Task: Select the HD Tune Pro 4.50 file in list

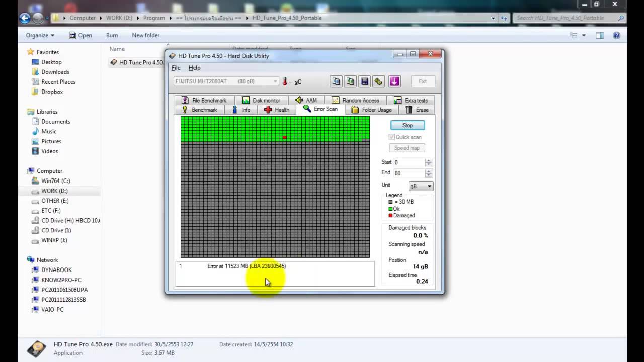Action: [137, 62]
